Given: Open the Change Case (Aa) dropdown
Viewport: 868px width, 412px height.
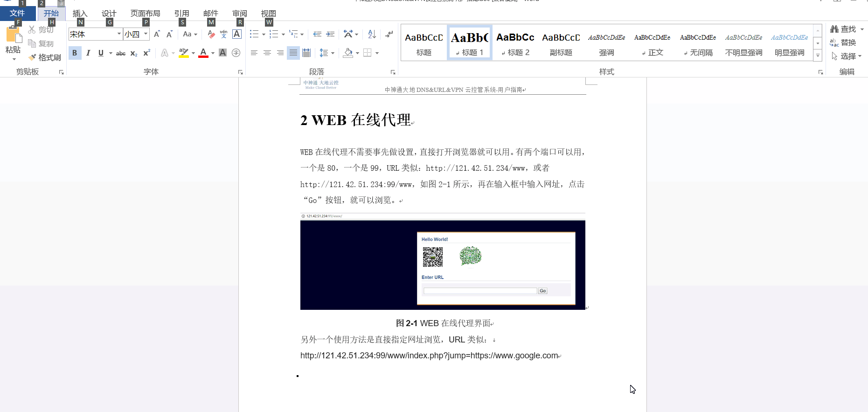Looking at the screenshot, I should pos(190,34).
